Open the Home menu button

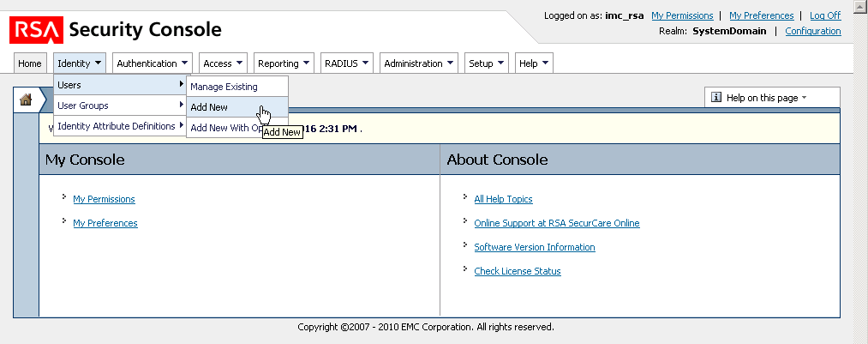pos(30,63)
